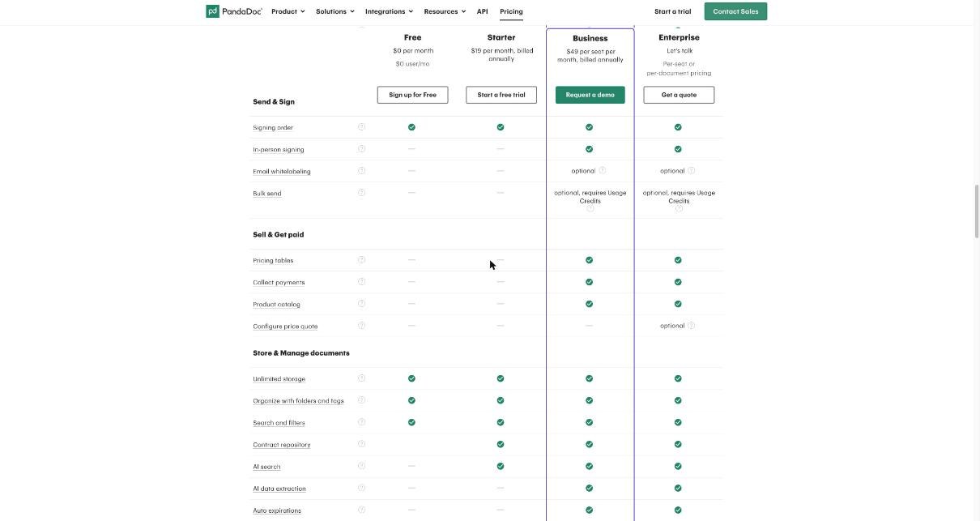Click the Auto expirations feature label

[x=277, y=510]
